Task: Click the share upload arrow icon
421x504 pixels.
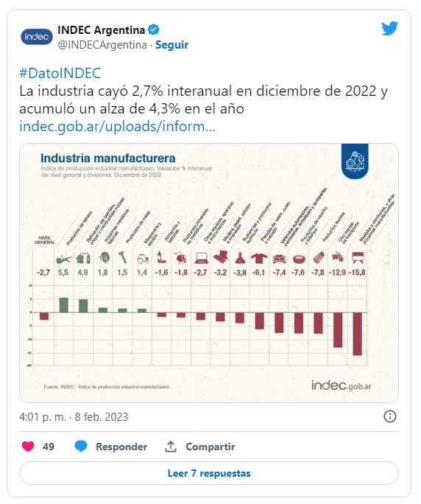Action: (171, 447)
